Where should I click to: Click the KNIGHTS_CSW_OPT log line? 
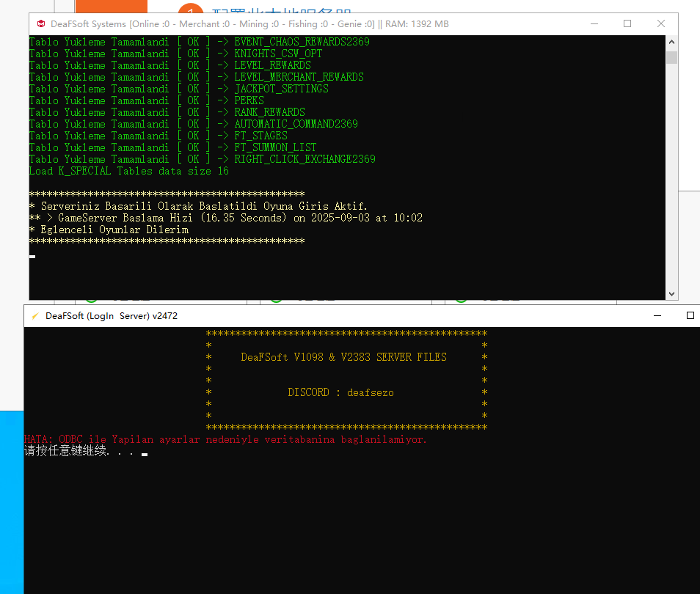tap(175, 54)
